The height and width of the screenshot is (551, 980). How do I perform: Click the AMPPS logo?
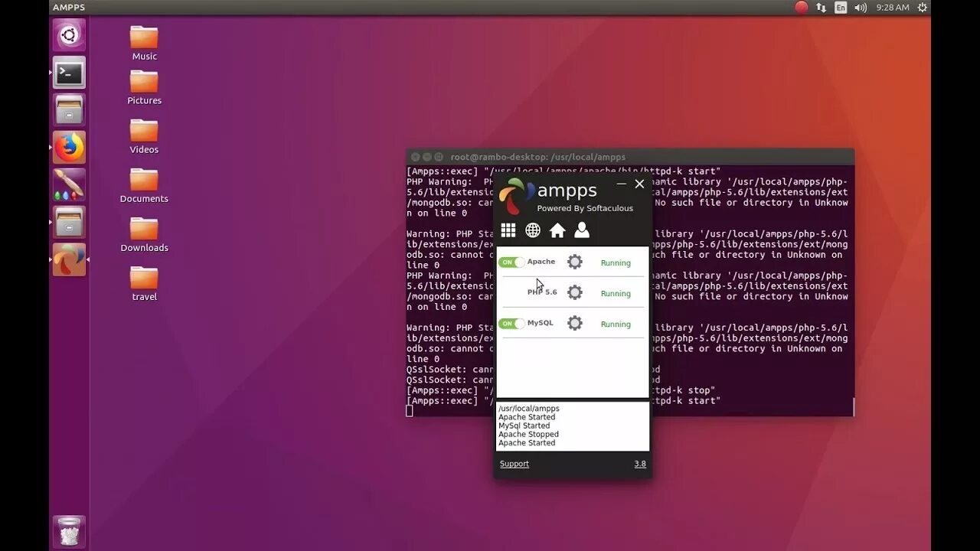pos(517,197)
